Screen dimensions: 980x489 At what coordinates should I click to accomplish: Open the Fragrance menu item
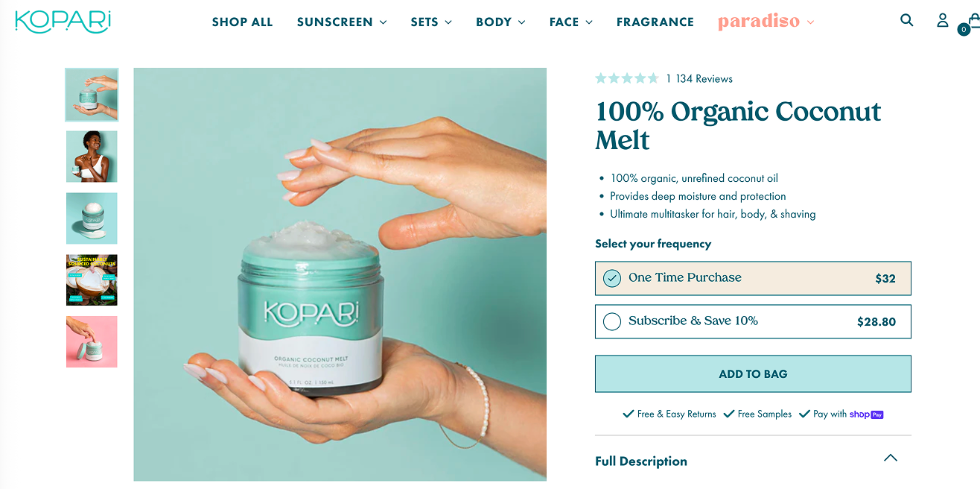655,22
